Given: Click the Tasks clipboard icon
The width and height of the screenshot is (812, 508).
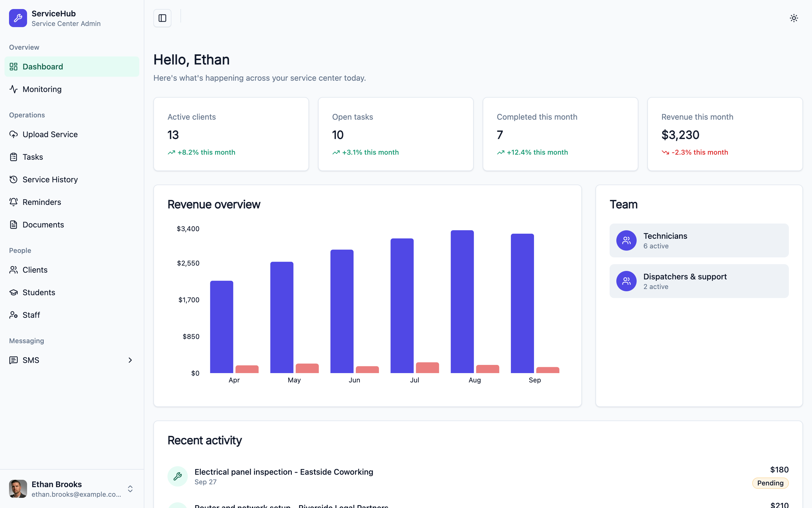Looking at the screenshot, I should [x=14, y=157].
